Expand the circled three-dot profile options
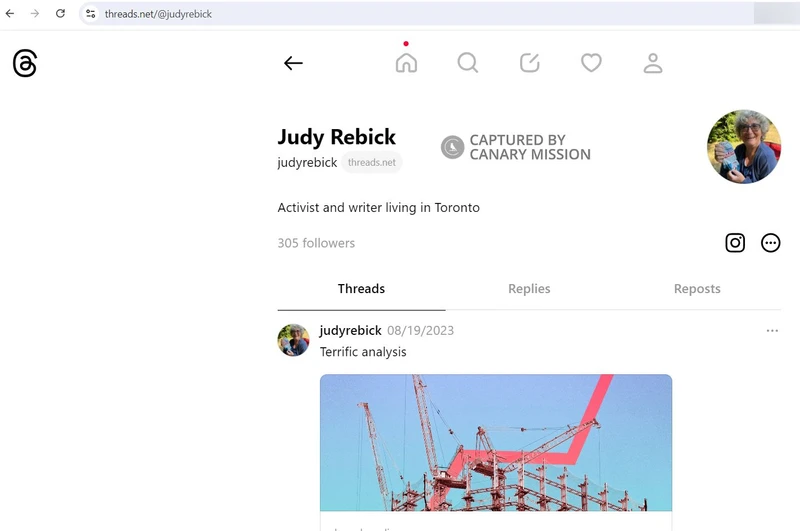 point(770,242)
